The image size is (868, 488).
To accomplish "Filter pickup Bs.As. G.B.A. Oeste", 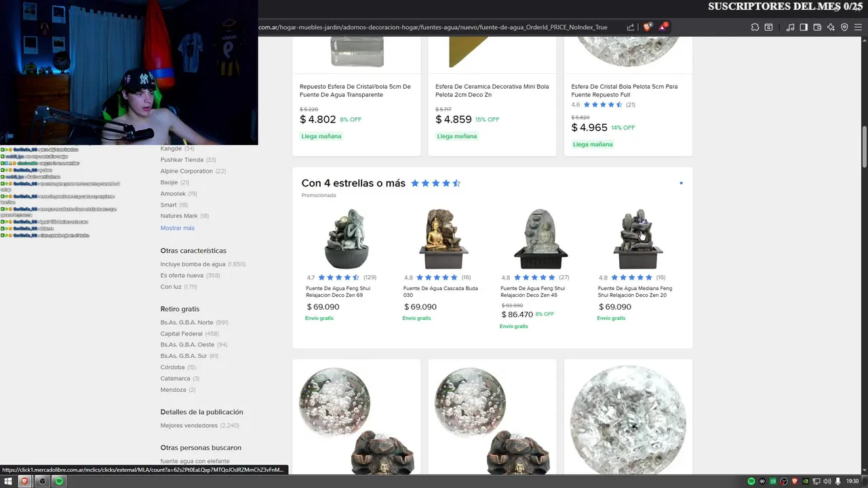I will pyautogui.click(x=193, y=344).
